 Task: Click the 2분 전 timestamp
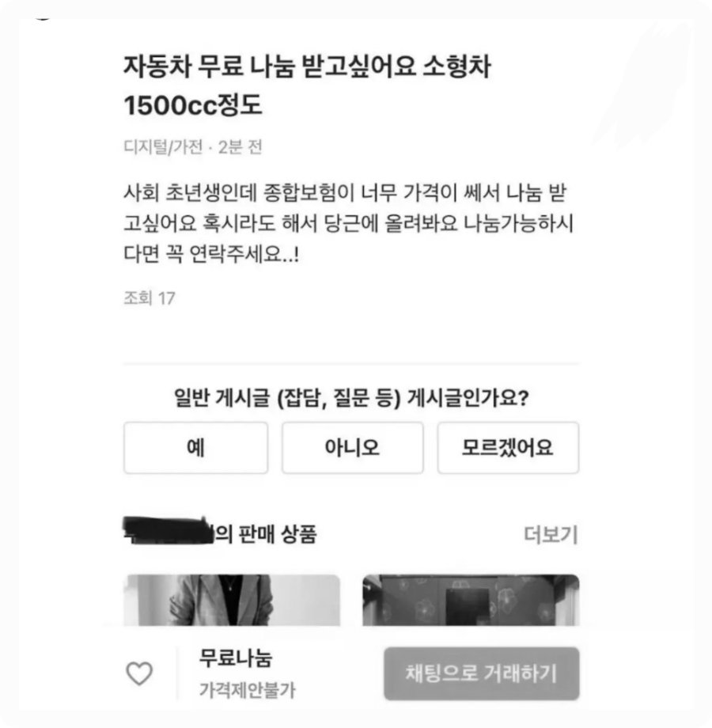[240, 147]
